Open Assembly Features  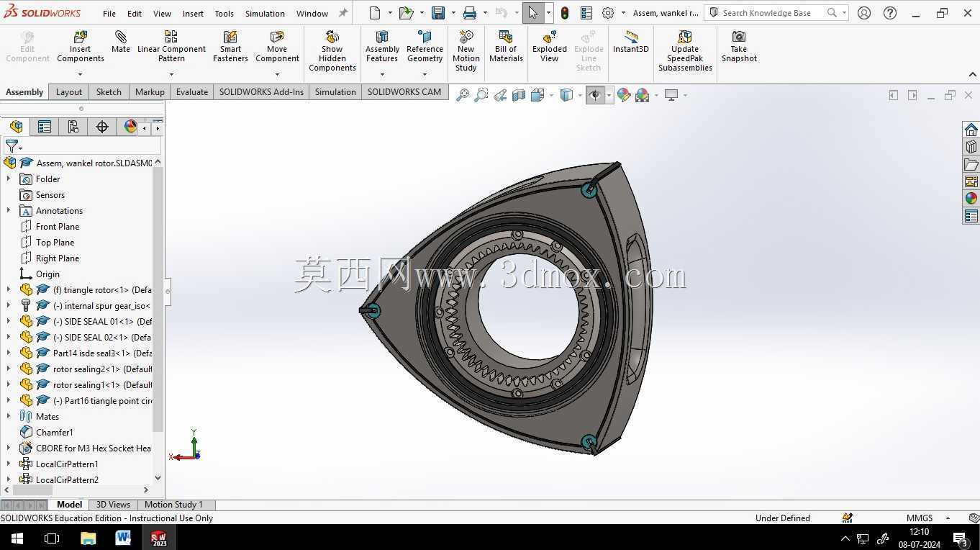pos(382,47)
